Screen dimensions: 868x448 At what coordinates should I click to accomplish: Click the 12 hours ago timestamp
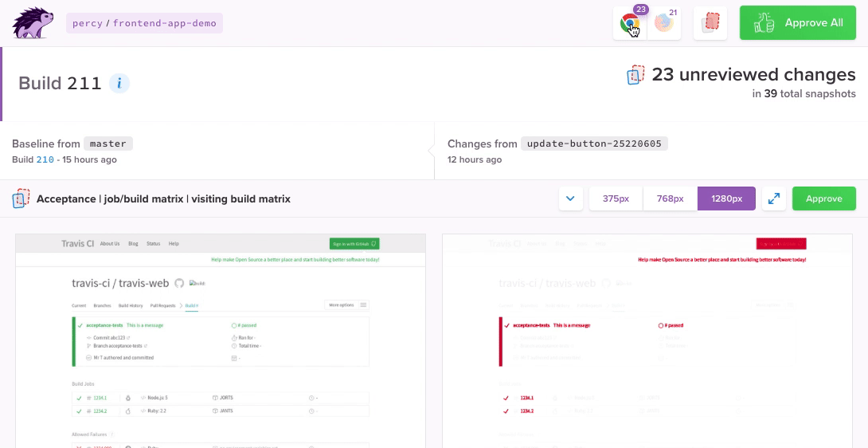pos(475,159)
